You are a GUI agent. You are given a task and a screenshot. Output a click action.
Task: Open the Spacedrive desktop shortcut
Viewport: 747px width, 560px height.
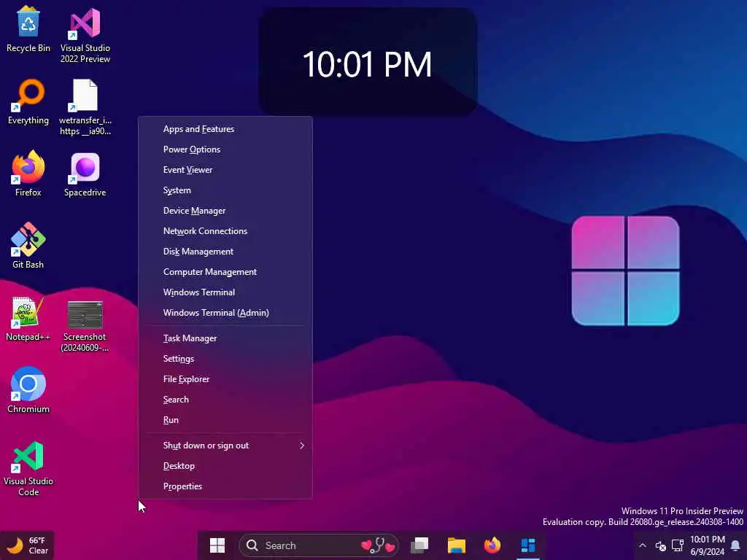coord(85,174)
